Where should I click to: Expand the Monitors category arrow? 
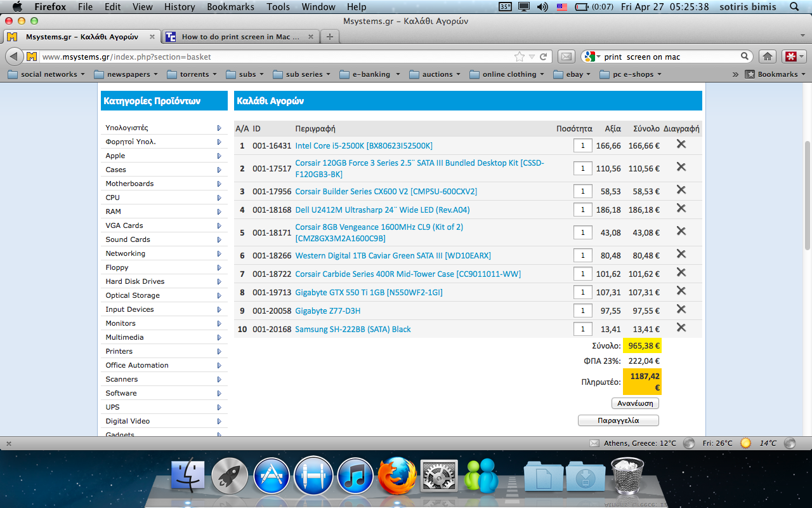pyautogui.click(x=219, y=323)
